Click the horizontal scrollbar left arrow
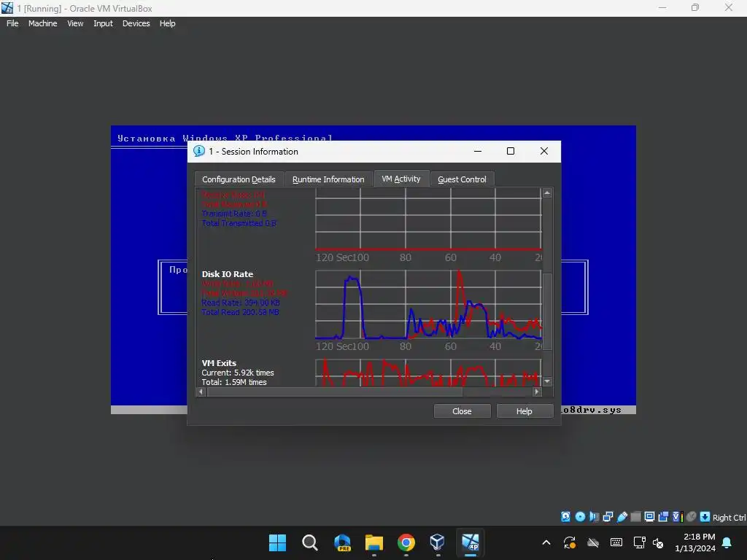The height and width of the screenshot is (560, 747). coord(201,392)
